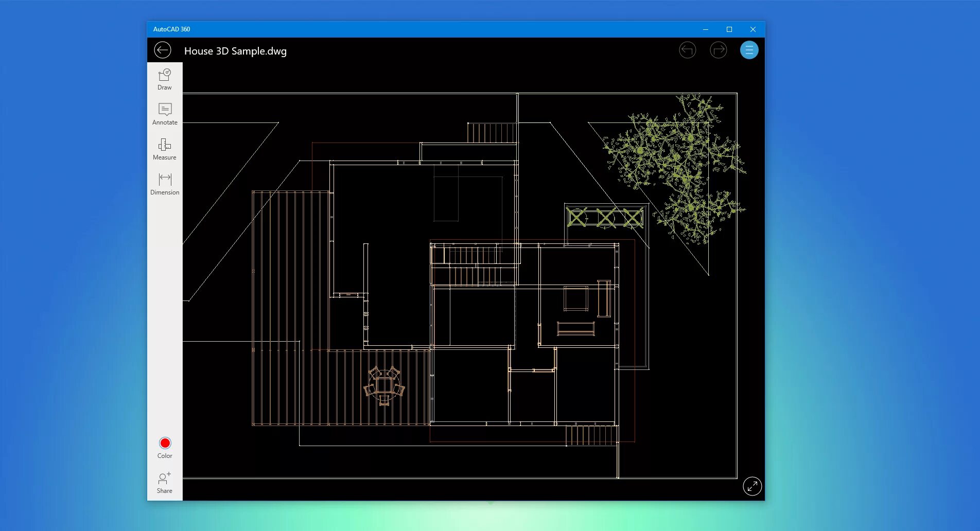
Task: Maximize the AutoCAD 360 window
Action: pyautogui.click(x=729, y=29)
